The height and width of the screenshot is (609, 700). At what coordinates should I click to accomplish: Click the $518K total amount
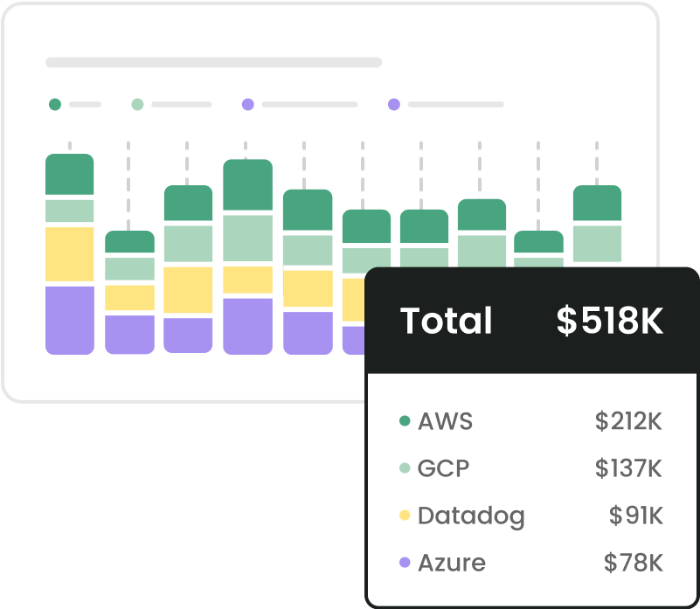tap(609, 322)
